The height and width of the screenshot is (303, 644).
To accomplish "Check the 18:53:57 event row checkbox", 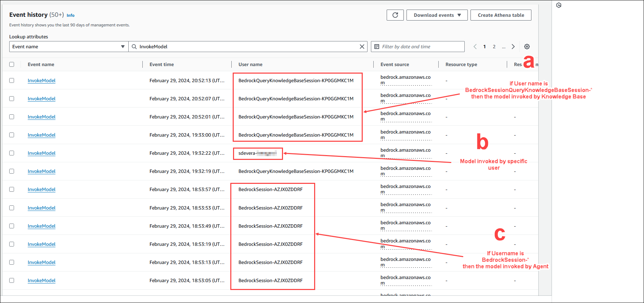I will point(12,189).
